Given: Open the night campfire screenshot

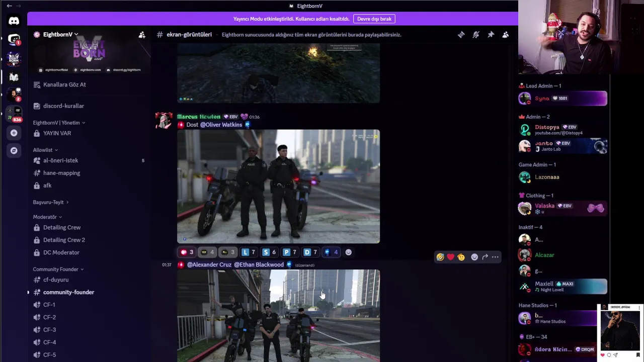Looking at the screenshot, I should pyautogui.click(x=278, y=73).
